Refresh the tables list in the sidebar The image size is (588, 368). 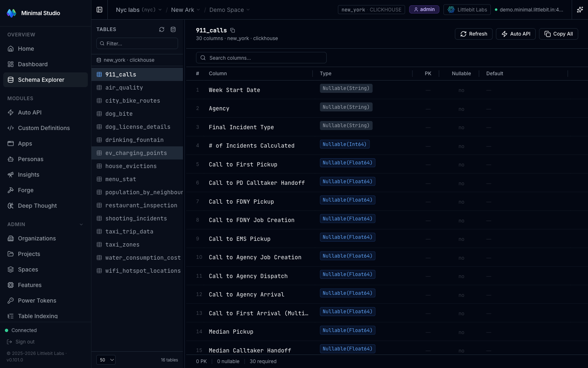(162, 29)
